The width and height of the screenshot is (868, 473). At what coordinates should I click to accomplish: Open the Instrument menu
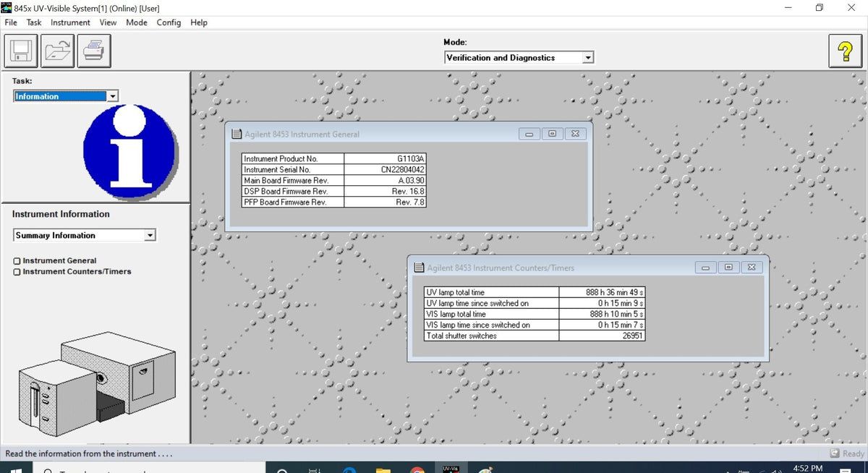point(70,22)
